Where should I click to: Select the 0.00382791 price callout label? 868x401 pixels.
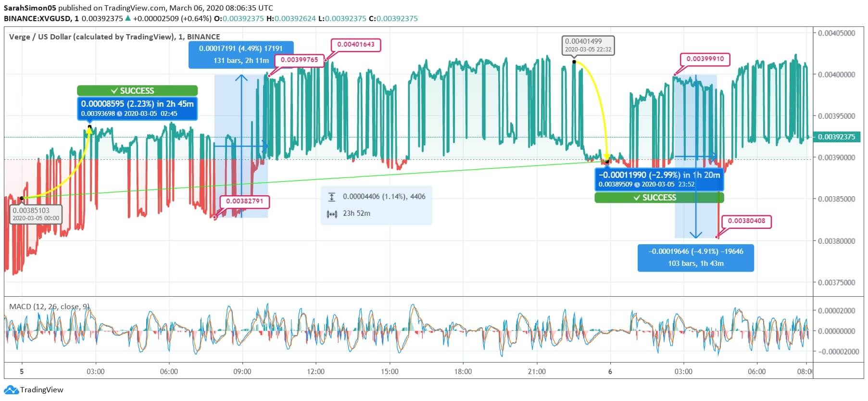pos(245,201)
